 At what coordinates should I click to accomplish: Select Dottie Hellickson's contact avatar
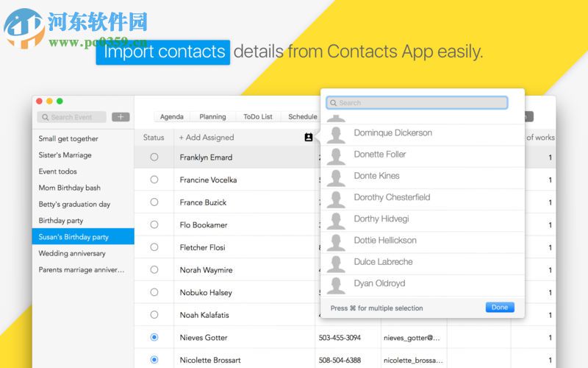click(336, 242)
